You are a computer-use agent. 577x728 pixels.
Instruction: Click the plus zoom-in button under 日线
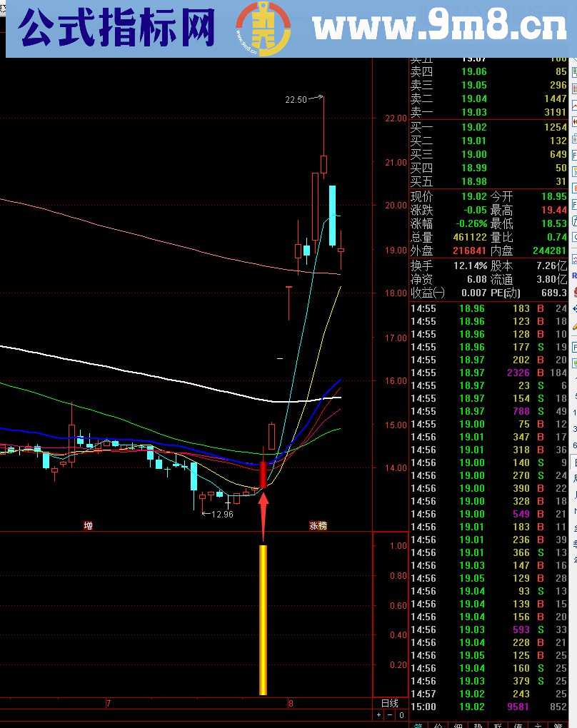379,714
